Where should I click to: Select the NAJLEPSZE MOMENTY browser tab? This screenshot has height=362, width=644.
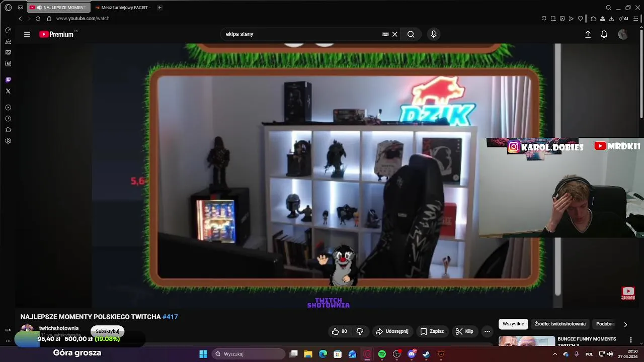58,8
